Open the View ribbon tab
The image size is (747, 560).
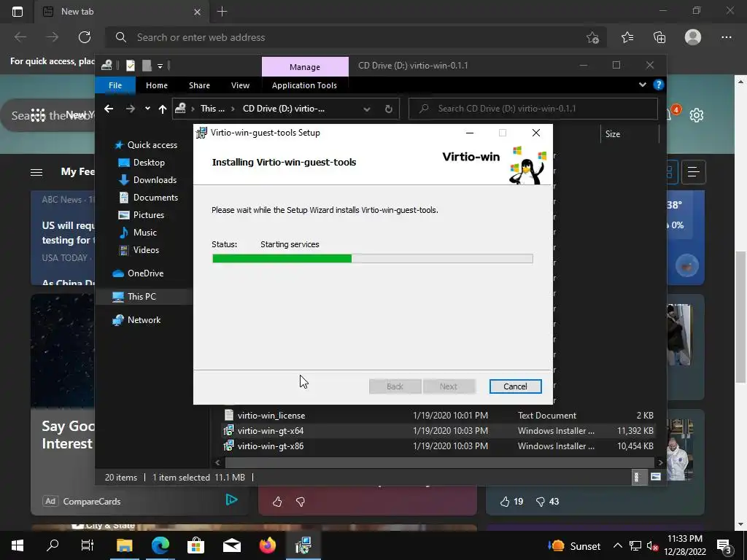click(240, 85)
